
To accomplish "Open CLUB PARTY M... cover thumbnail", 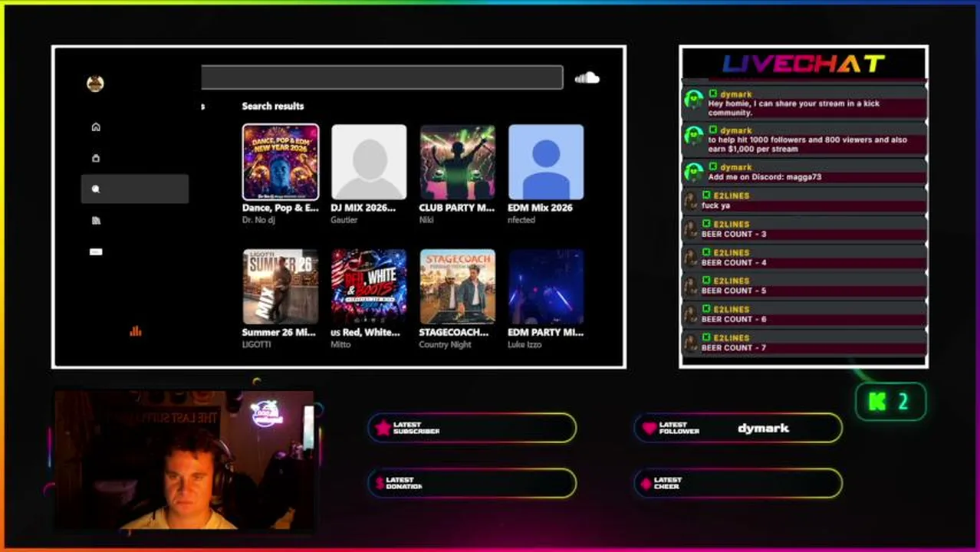I will point(457,162).
